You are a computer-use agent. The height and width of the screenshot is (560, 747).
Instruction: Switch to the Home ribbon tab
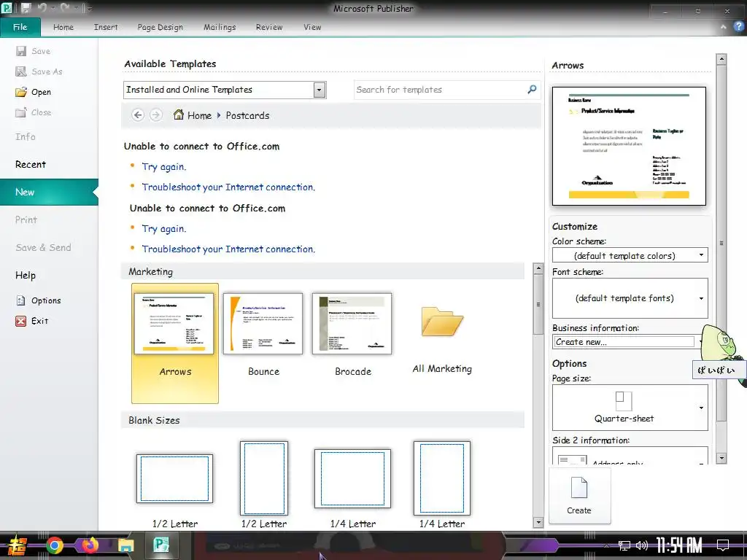[63, 27]
